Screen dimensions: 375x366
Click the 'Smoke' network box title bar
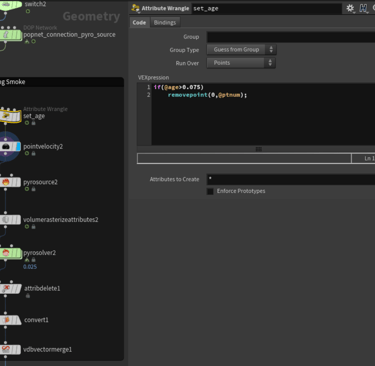tap(62, 82)
